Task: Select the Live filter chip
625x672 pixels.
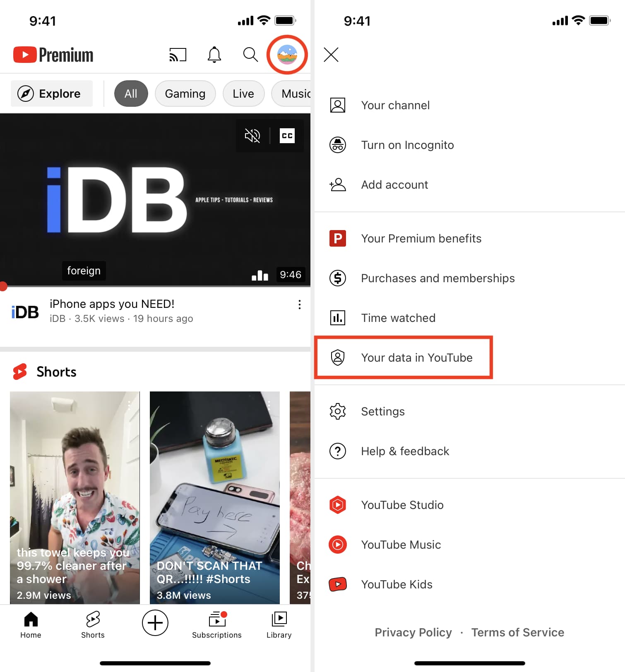Action: click(243, 94)
